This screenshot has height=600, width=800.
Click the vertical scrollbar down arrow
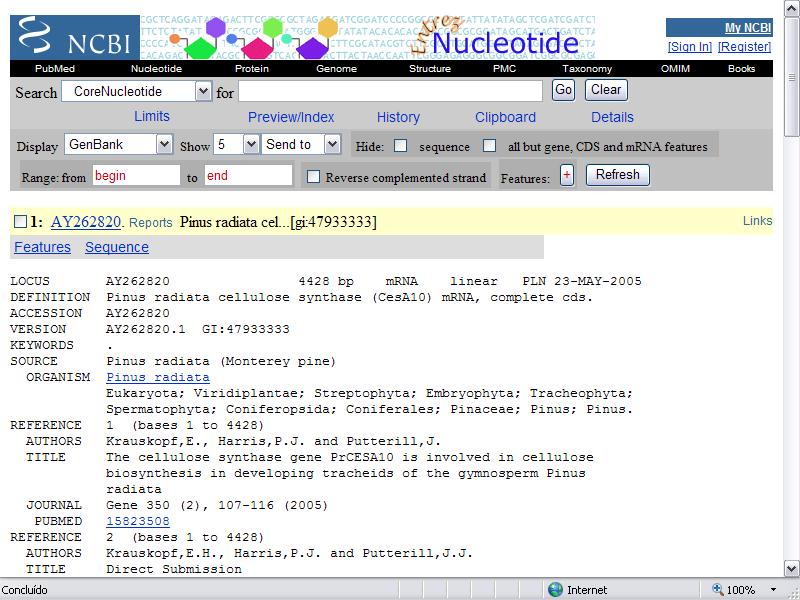[792, 568]
